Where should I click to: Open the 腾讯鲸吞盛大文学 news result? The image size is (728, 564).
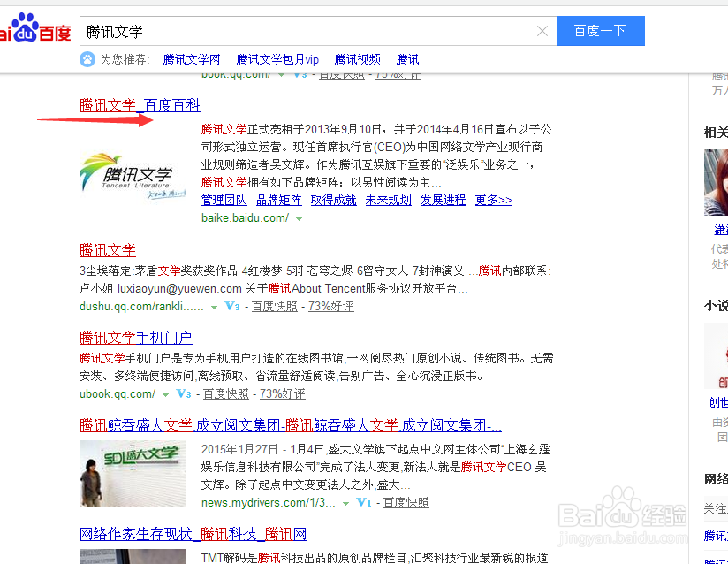click(x=291, y=425)
